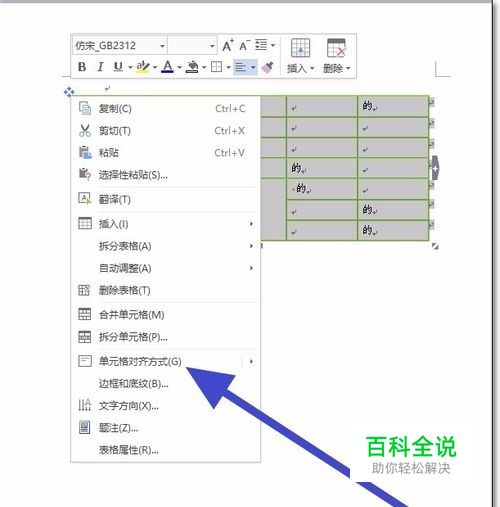Click the 删除 table delete button
Screen dimensions: 500x507
(x=336, y=56)
